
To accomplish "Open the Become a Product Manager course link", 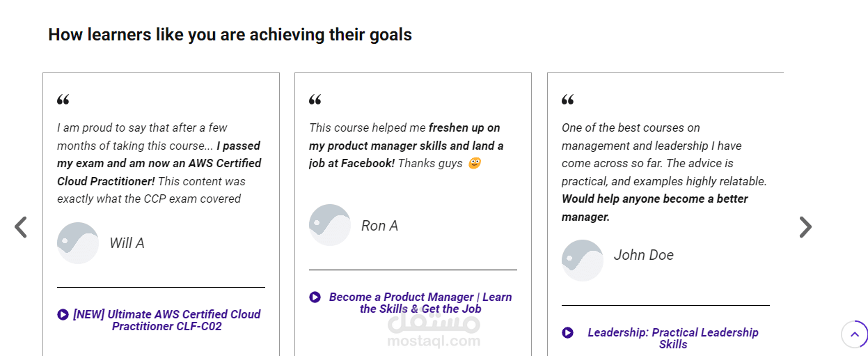I will 420,303.
